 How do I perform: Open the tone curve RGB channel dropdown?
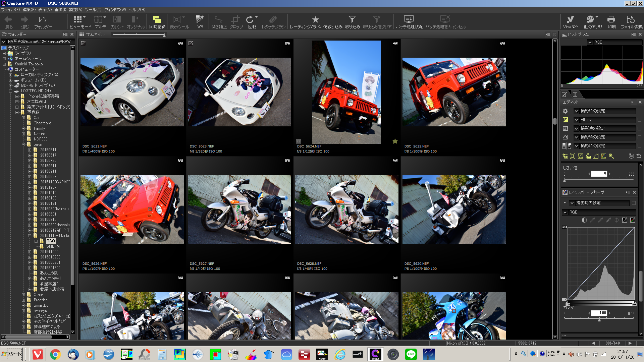pyautogui.click(x=565, y=212)
